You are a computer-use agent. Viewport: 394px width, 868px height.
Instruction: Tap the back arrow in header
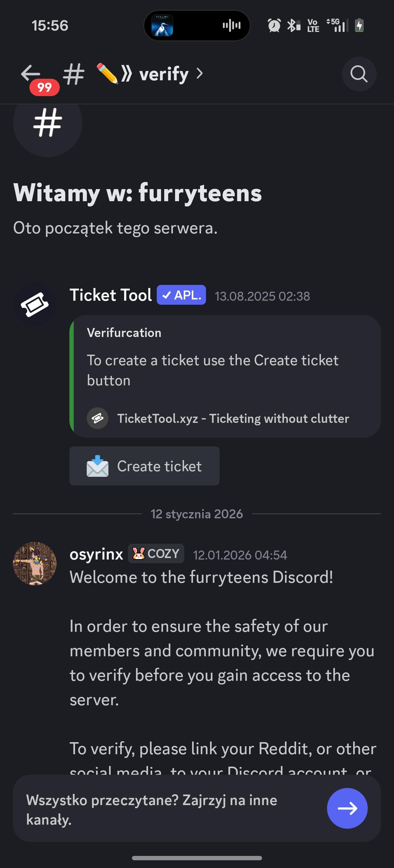30,73
